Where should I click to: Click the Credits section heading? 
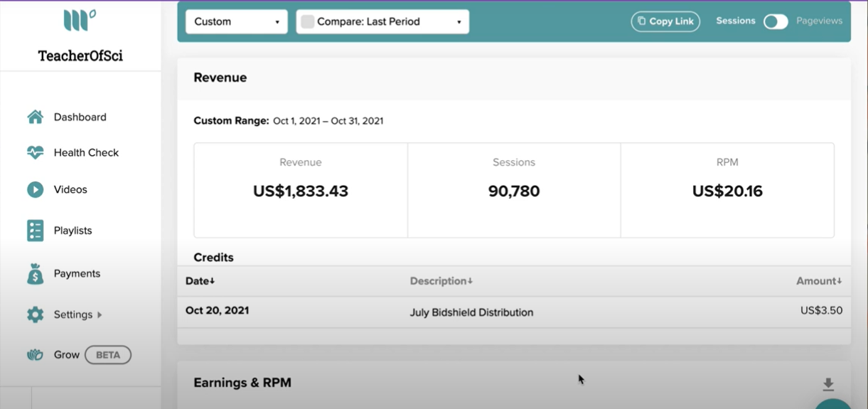[x=213, y=257]
